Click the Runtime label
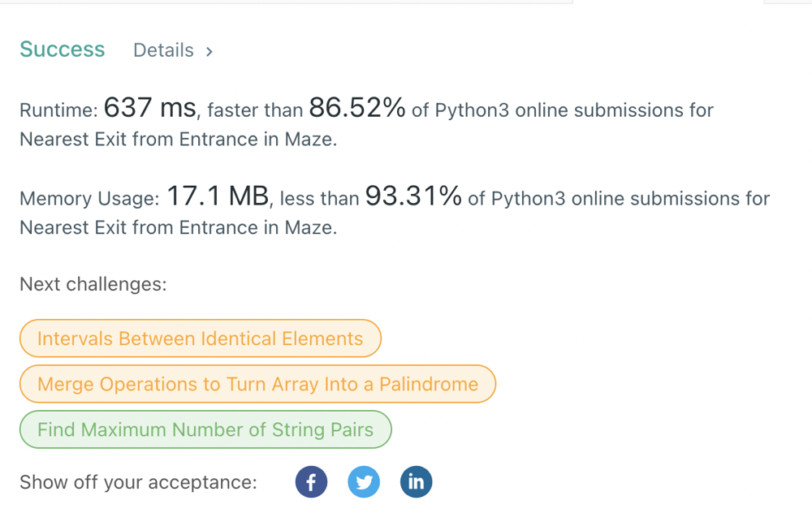 (x=58, y=110)
